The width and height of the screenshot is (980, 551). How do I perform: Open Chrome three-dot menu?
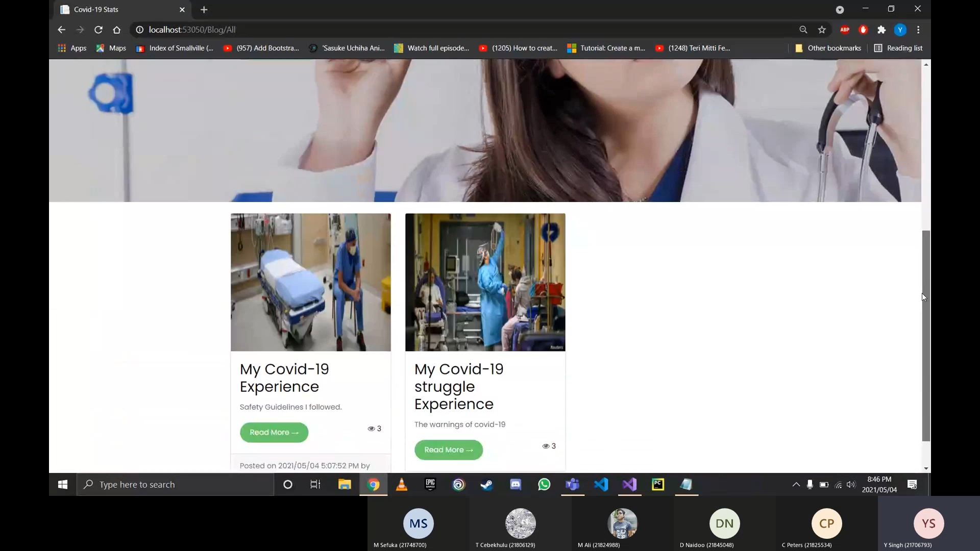918,30
